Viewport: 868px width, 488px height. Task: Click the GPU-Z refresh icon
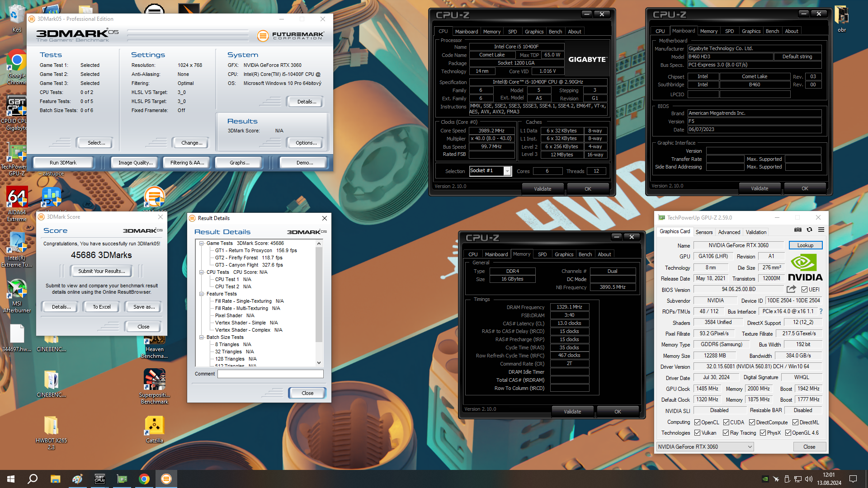(x=809, y=230)
